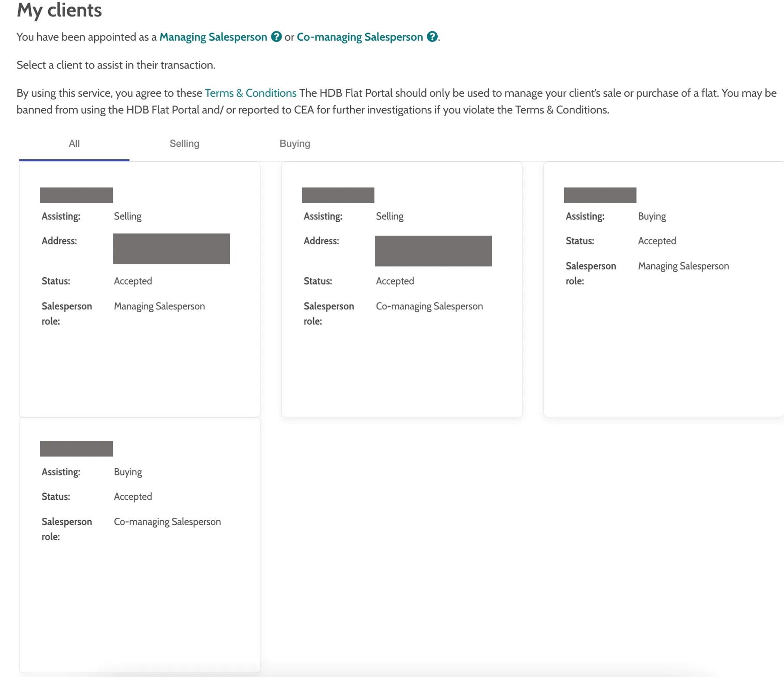Open help icon after Co-managing Salesperson link
This screenshot has height=677, width=784.
click(x=432, y=37)
